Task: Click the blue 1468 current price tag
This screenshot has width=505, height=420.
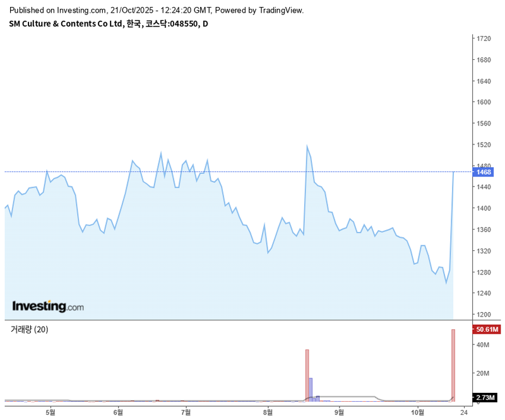Action: pyautogui.click(x=484, y=172)
